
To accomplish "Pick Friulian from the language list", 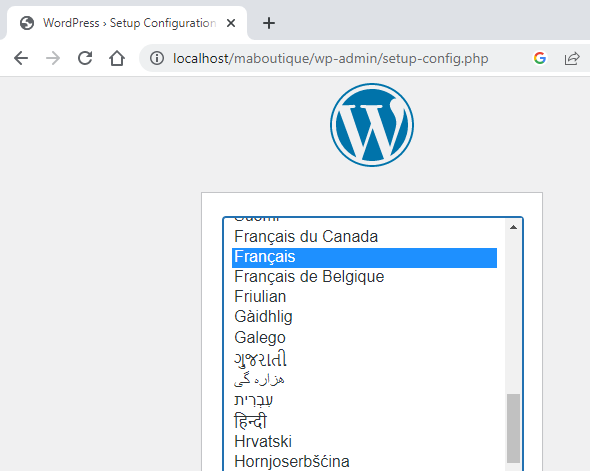I will click(365, 297).
